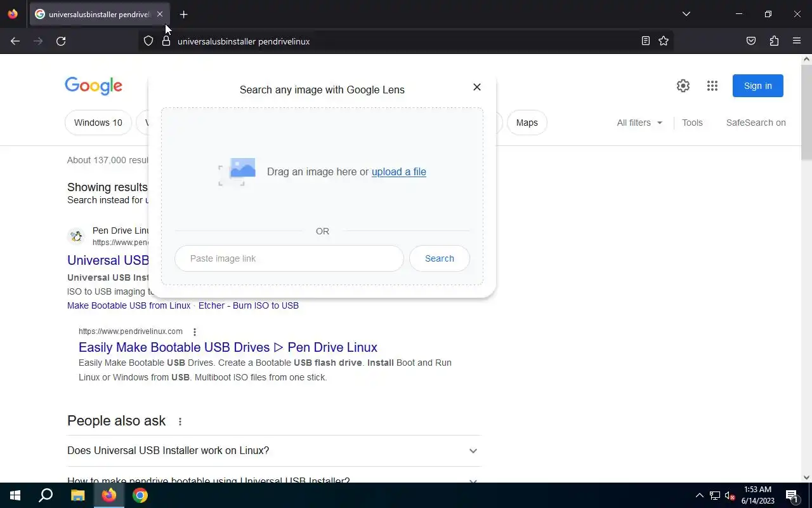
Task: Click the upload a file link
Action: 398,171
